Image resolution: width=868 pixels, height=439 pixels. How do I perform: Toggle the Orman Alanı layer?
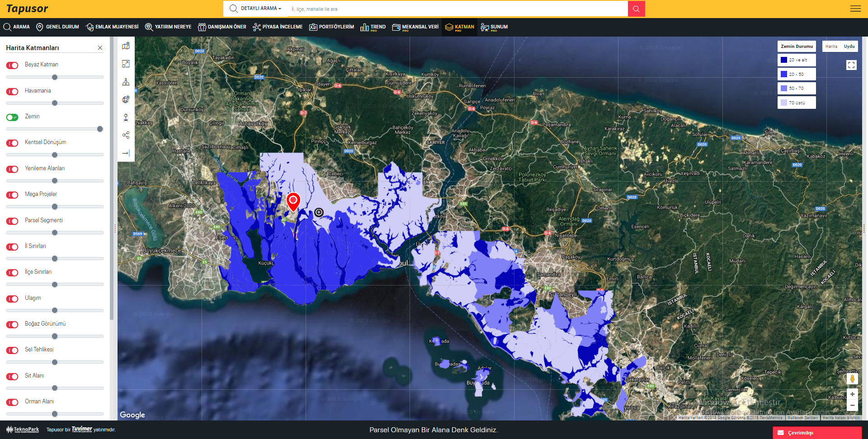coord(12,402)
